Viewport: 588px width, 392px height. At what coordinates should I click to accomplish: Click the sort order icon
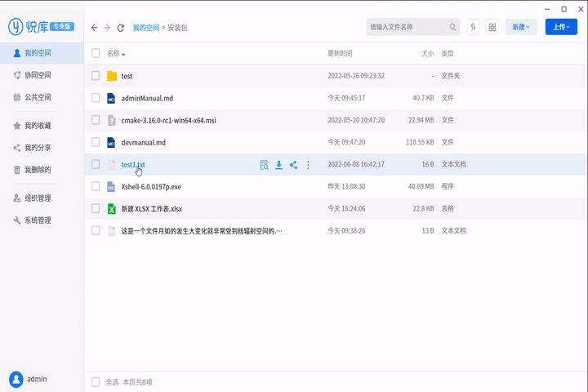point(473,27)
